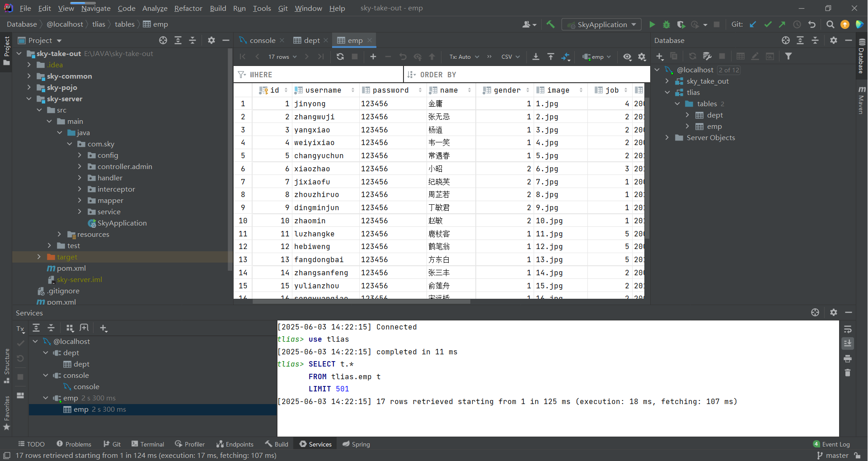Viewport: 868px width, 461px height.
Task: Print the Services console output
Action: [848, 358]
